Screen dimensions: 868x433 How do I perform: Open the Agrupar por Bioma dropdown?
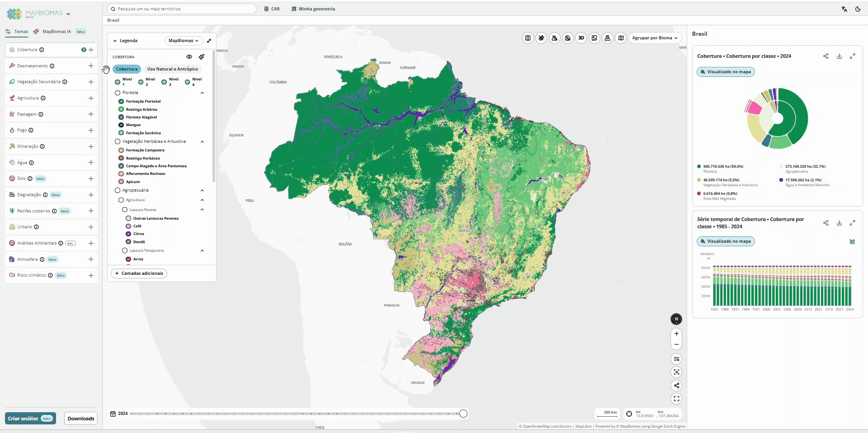coord(655,38)
